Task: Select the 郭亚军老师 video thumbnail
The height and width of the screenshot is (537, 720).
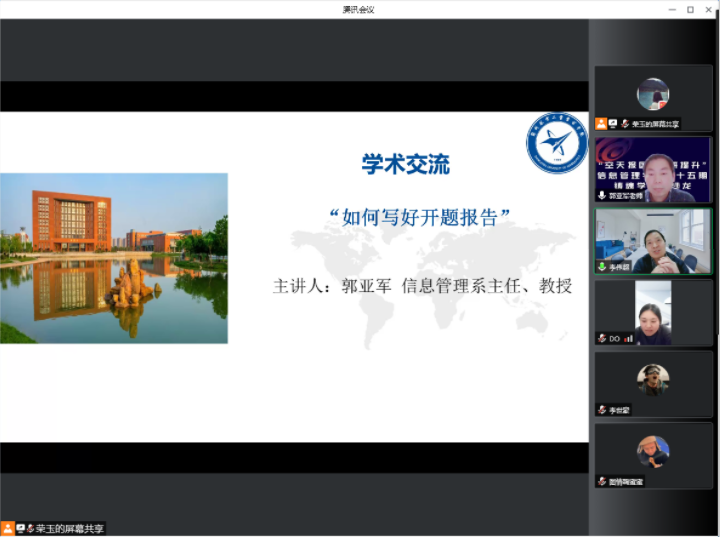Action: [x=653, y=169]
